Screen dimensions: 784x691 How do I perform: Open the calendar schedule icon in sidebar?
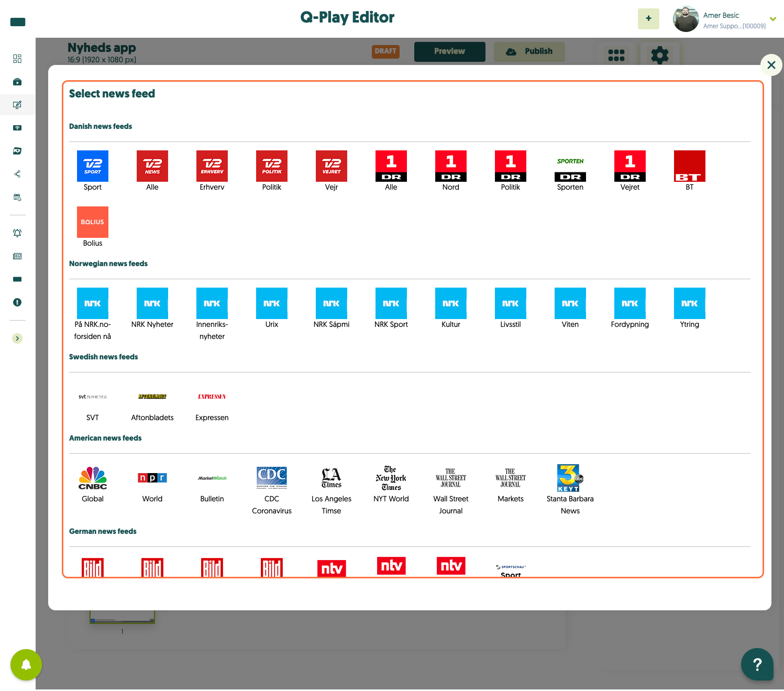click(17, 197)
